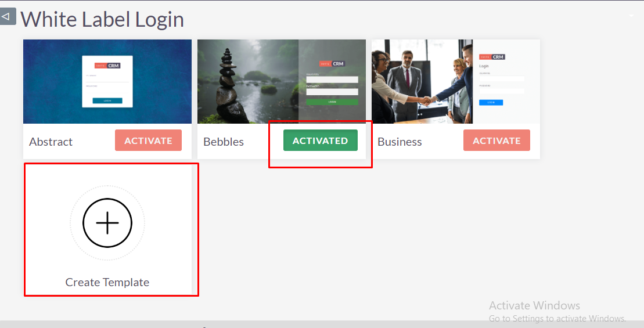Click the CRM logo in Business preview
Image resolution: width=644 pixels, height=328 pixels.
point(492,57)
